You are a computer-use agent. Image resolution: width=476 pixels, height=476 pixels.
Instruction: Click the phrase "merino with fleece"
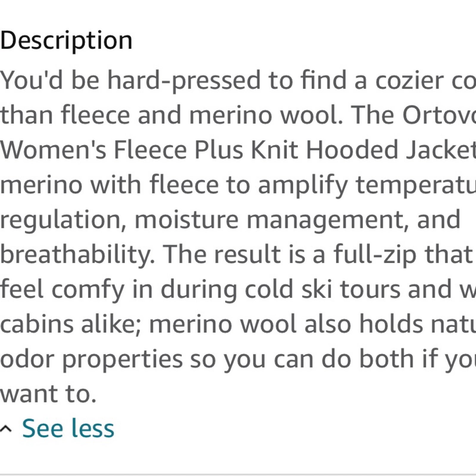point(109,184)
